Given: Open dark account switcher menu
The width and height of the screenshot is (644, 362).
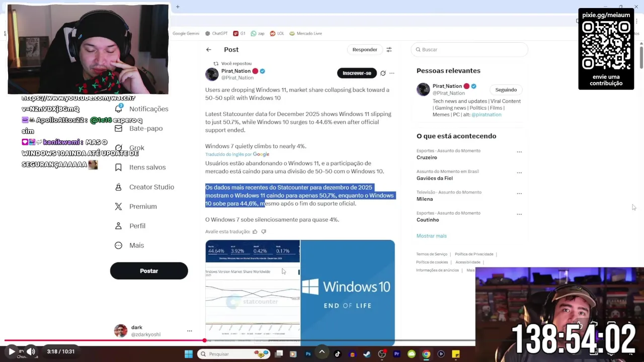Looking at the screenshot, I should click(x=190, y=331).
